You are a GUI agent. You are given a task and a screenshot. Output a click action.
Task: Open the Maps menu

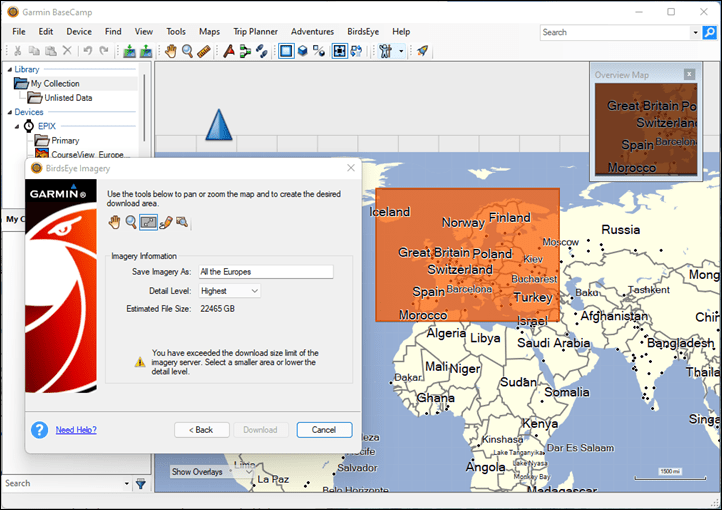tap(210, 31)
